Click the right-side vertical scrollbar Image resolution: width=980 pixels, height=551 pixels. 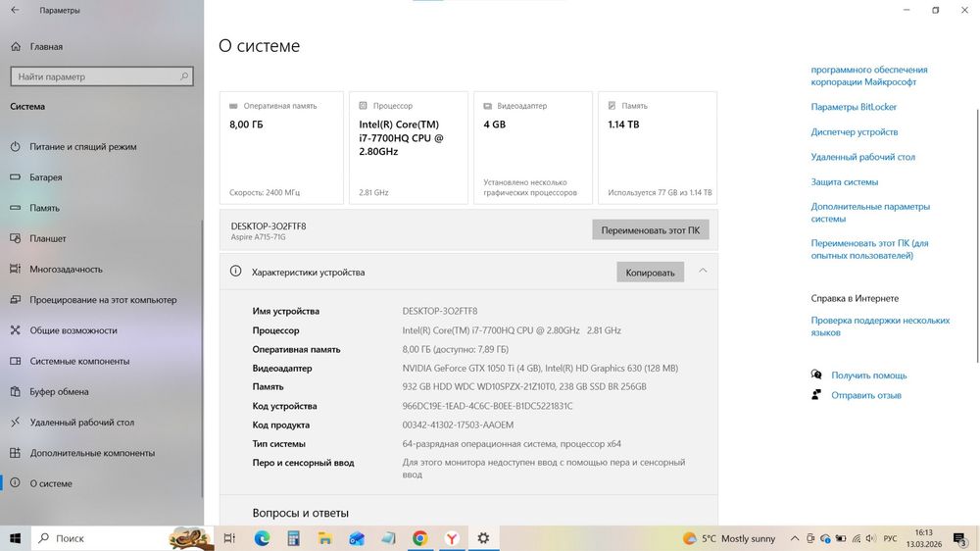(x=977, y=235)
